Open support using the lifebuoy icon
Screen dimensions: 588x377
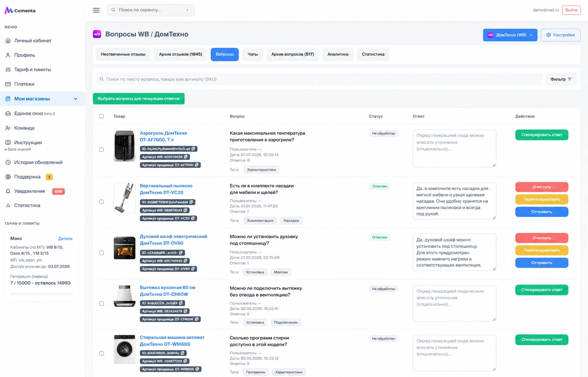pyautogui.click(x=8, y=177)
